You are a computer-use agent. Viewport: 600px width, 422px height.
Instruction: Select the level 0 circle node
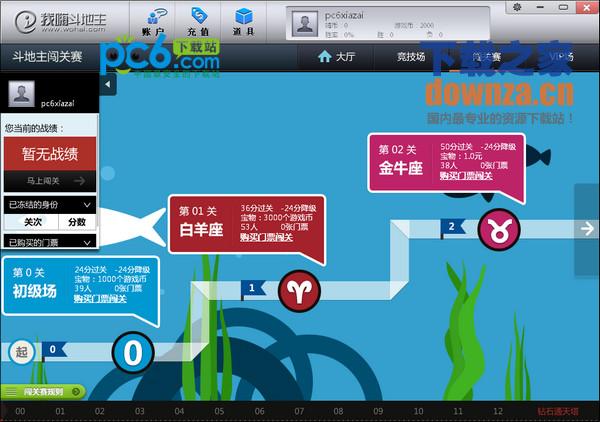[132, 351]
